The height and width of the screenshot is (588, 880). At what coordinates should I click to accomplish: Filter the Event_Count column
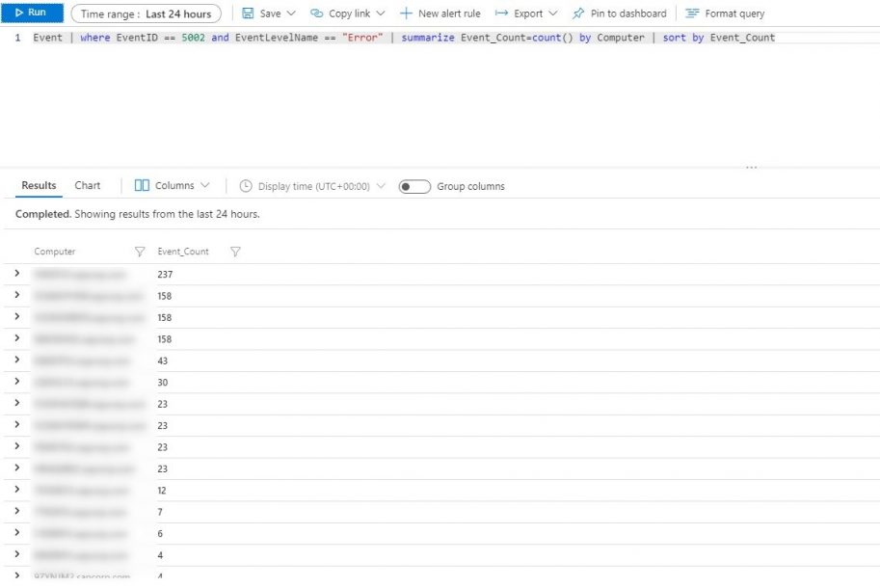click(x=235, y=252)
